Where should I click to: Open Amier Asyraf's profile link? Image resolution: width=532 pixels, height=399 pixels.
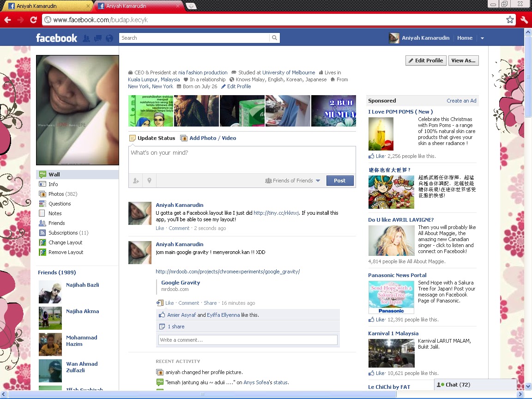[181, 315]
